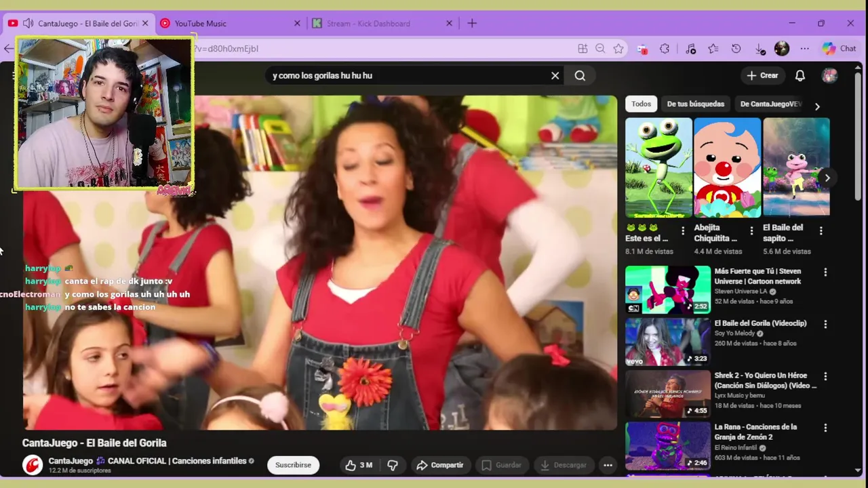Viewport: 868px width, 488px height.
Task: Open CantaJuego CANAL OFICIAL channel name
Action: 147,461
